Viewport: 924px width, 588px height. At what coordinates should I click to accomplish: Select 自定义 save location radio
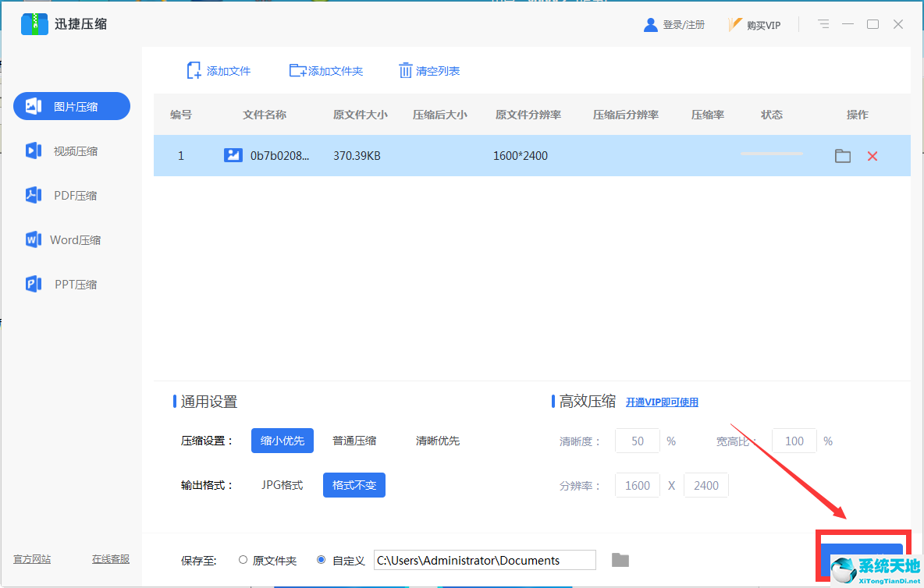pyautogui.click(x=322, y=560)
